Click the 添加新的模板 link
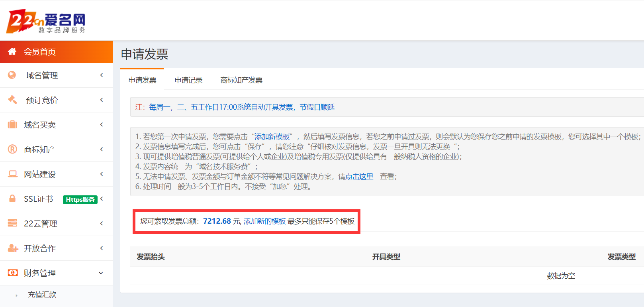 [x=264, y=221]
